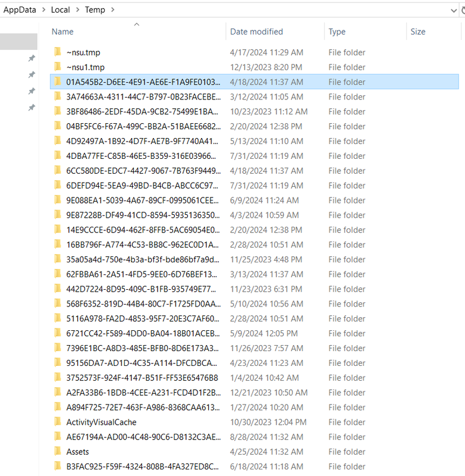This screenshot has height=476, width=465.
Task: Click folder icon for 14E9CCCE-6D94-462F entry
Action: coord(58,230)
